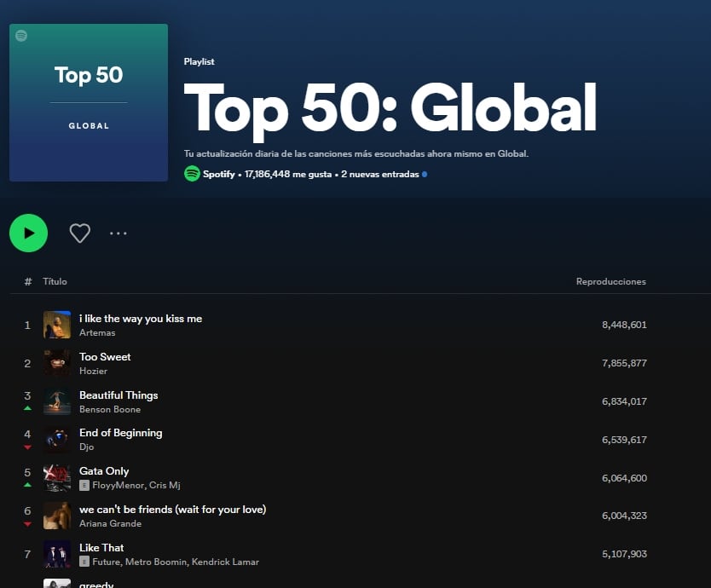Click the Djo album cover thumbnail
Screen dimensions: 711x588
57,440
